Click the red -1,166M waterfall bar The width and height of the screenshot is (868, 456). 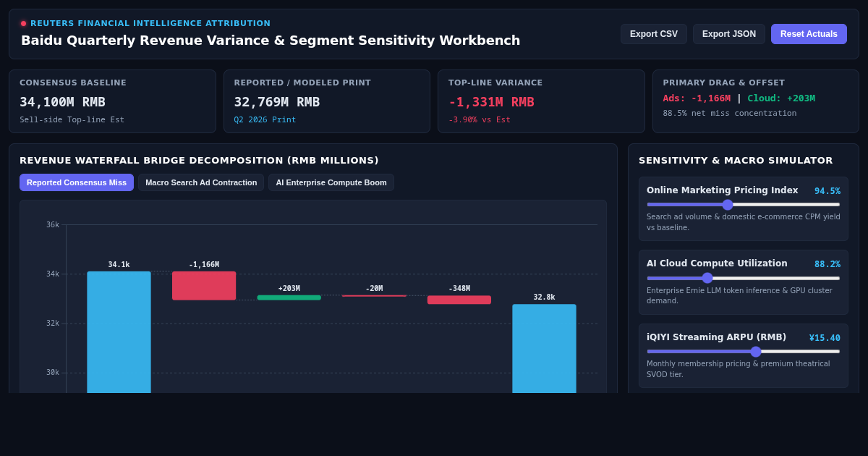coord(204,286)
